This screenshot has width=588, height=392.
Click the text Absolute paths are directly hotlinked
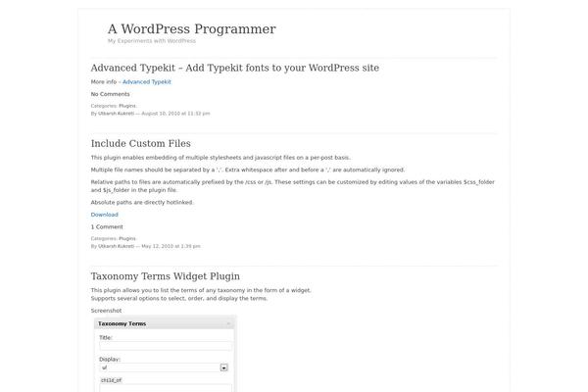pos(142,202)
